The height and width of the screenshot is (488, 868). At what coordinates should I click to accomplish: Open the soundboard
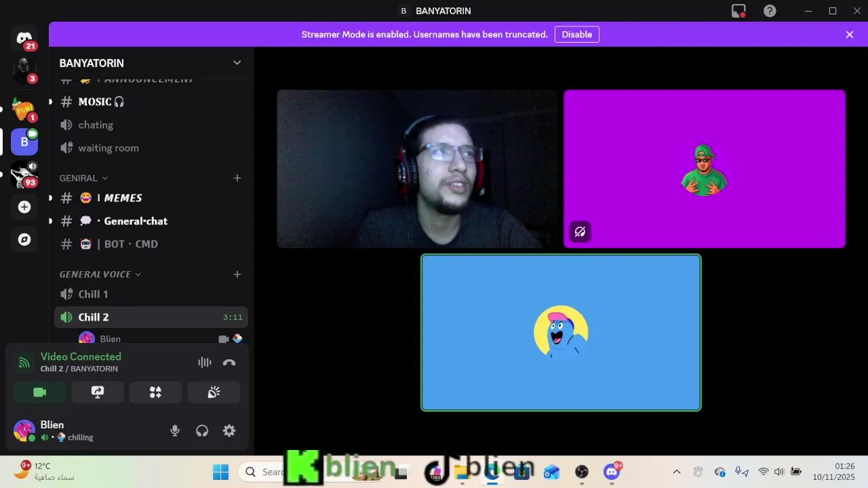tap(214, 392)
